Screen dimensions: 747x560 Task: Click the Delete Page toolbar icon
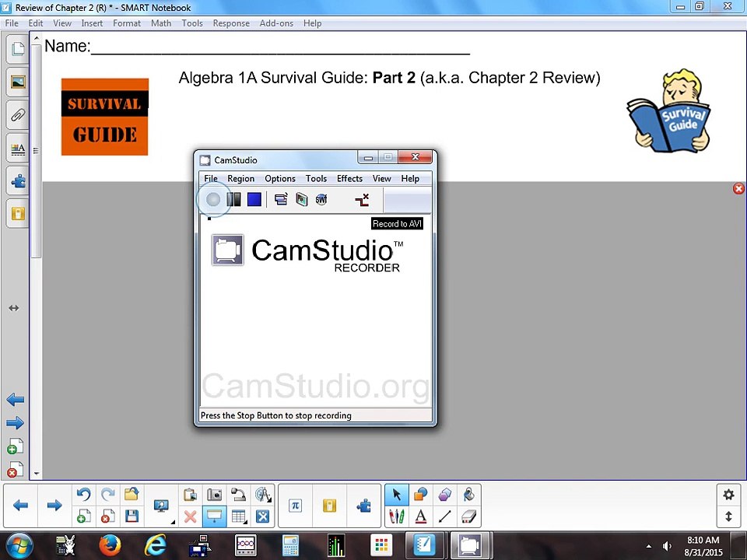point(107,516)
